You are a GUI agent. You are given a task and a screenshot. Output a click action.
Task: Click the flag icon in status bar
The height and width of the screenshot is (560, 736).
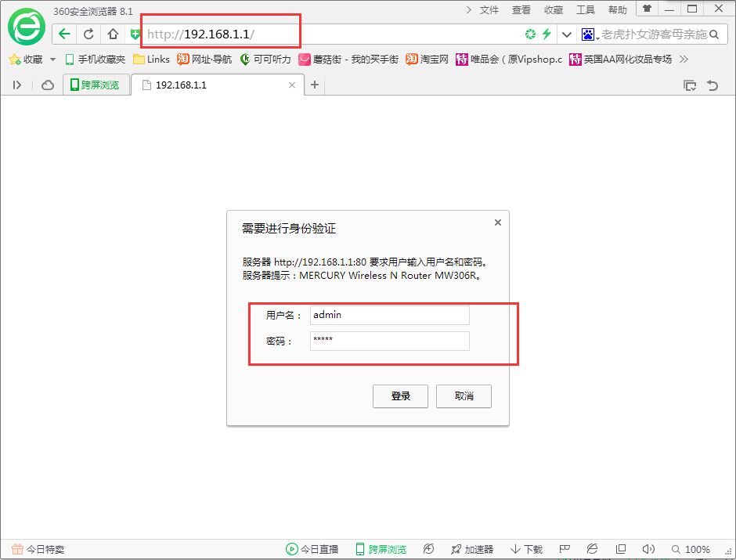(565, 548)
